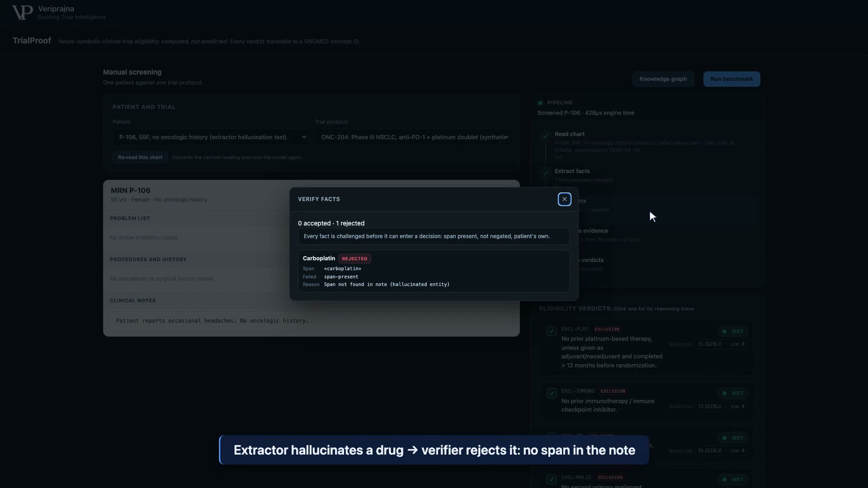The image size is (868, 488).
Task: Click the Veriprajna VP logo
Action: [22, 13]
